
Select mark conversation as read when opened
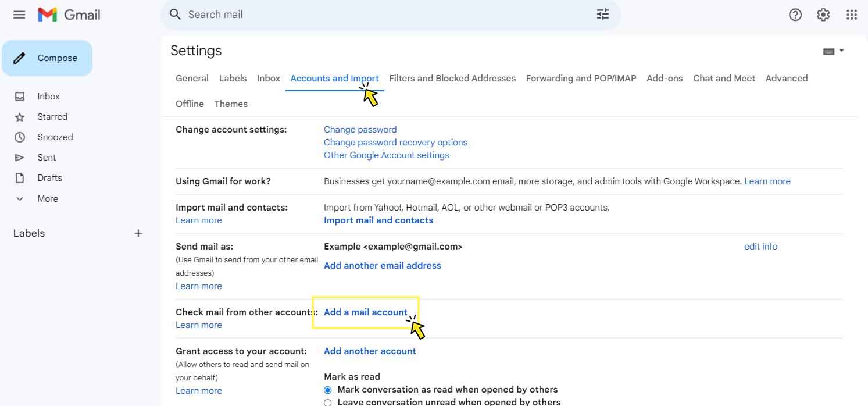tap(327, 390)
